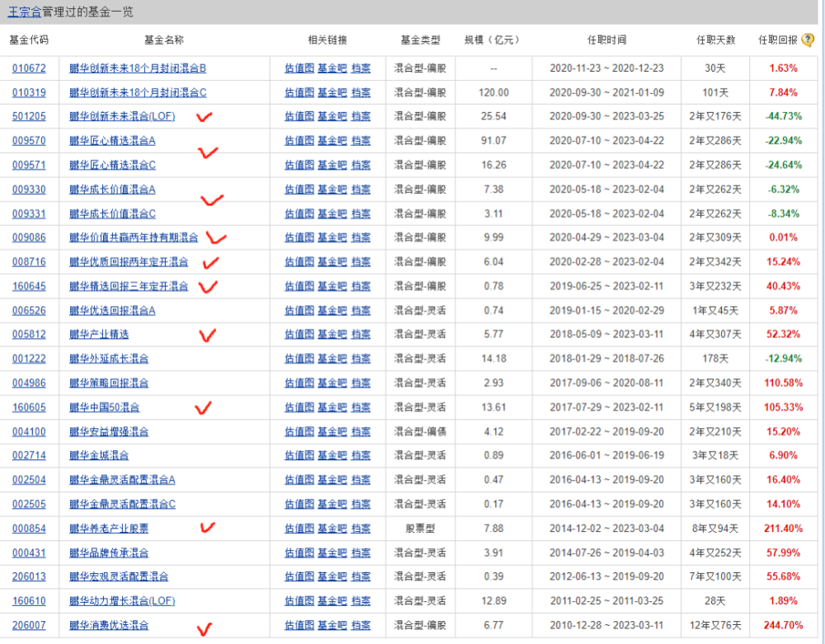Click the 211.40% return value
Viewport: 825px width, 644px height.
click(x=784, y=529)
